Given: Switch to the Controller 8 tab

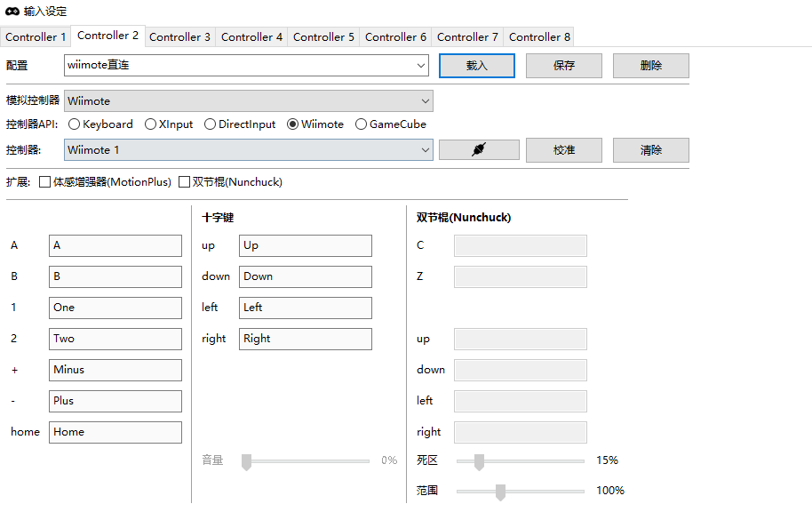Looking at the screenshot, I should 539,37.
